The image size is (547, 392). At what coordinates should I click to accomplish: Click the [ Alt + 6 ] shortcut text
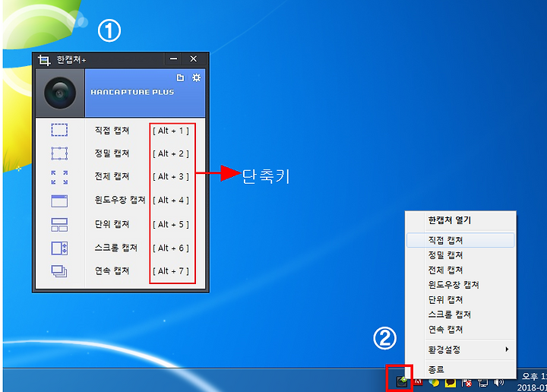[171, 248]
